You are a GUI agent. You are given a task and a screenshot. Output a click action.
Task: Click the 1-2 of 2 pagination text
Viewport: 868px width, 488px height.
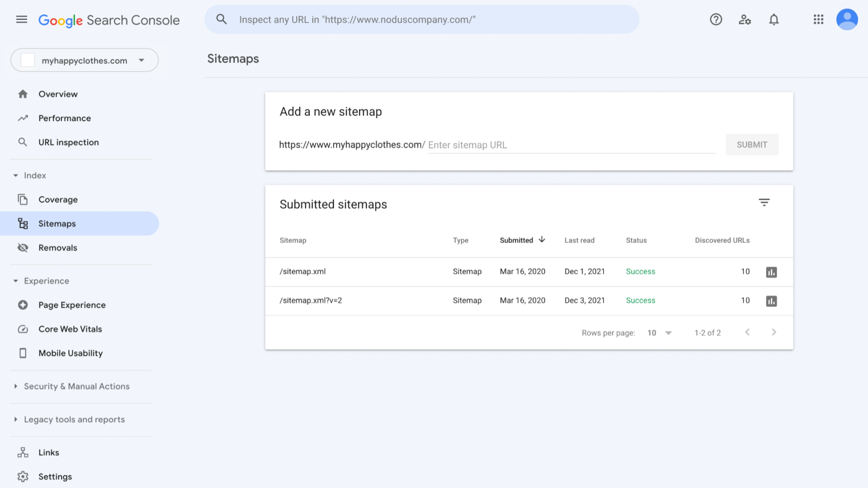[708, 333]
